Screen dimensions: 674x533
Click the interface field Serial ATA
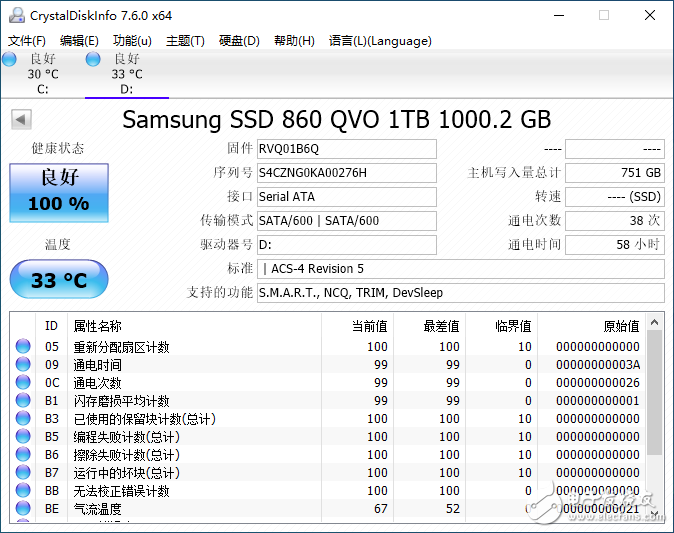coord(346,197)
